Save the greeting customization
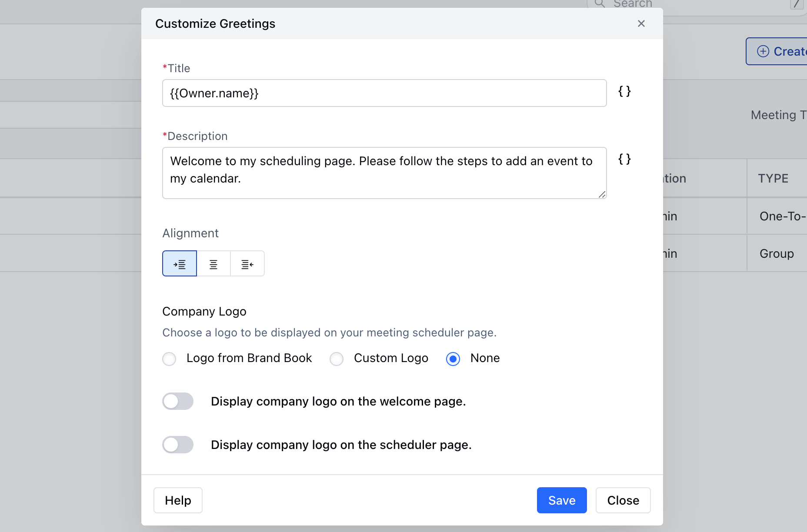 [562, 500]
